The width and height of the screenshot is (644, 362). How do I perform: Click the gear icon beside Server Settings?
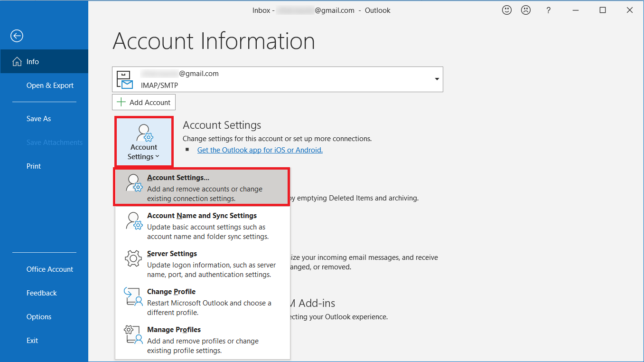(x=133, y=259)
